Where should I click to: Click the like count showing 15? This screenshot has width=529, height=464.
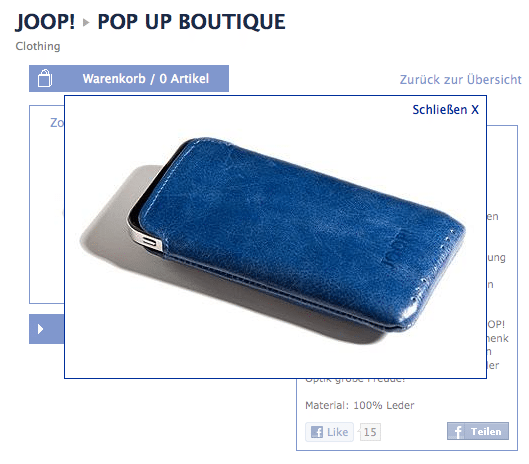[370, 432]
